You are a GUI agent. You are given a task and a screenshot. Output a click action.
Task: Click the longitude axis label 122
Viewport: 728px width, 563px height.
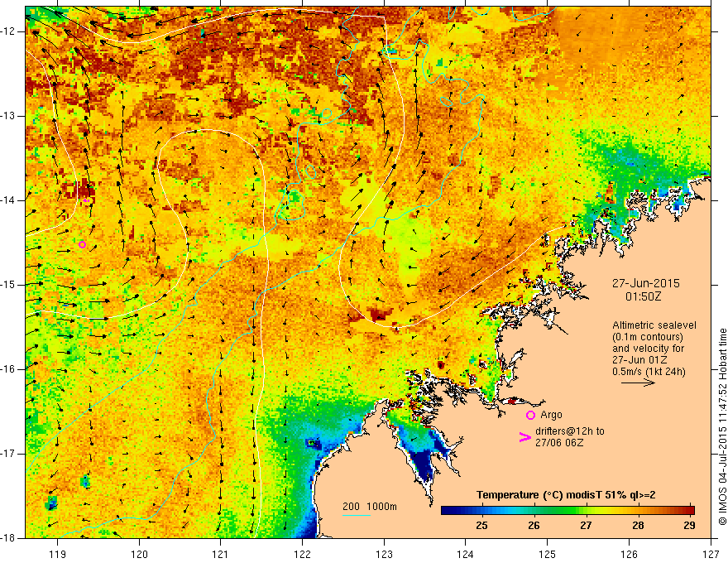302,554
